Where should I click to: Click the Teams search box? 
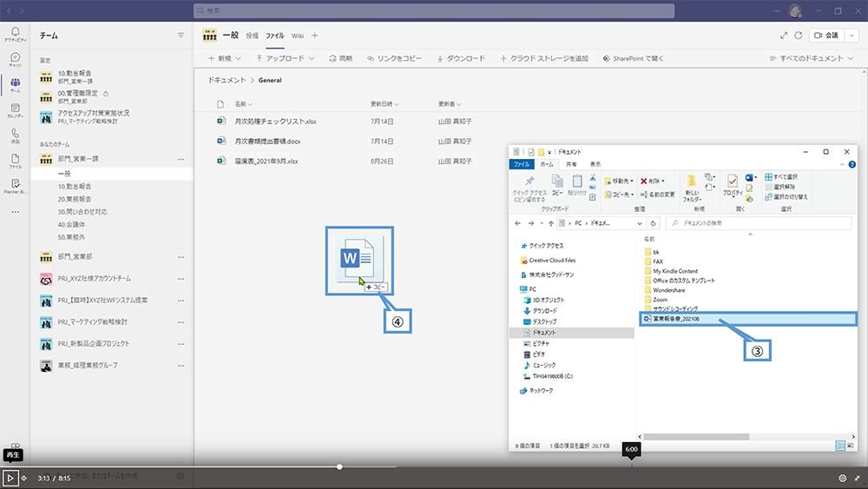tap(434, 10)
